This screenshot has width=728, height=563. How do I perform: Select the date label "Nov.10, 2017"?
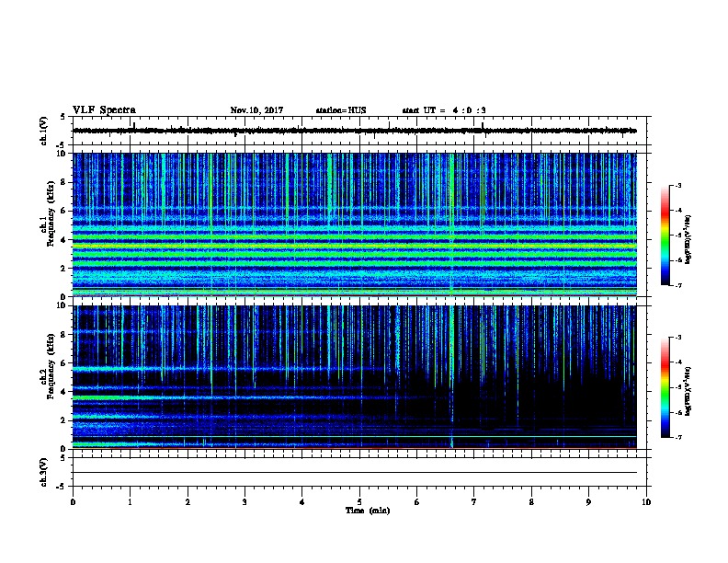click(x=256, y=110)
